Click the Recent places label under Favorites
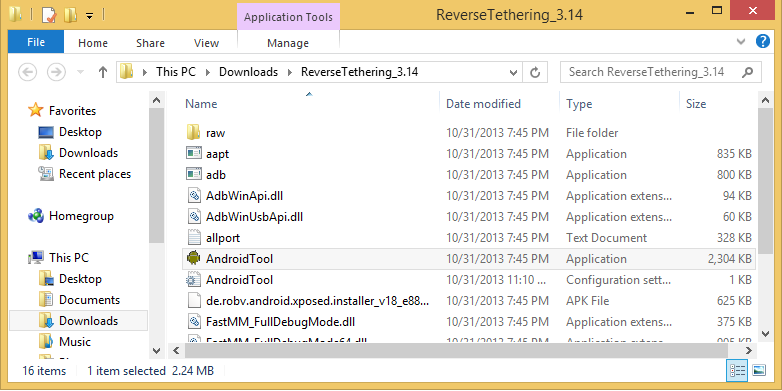This screenshot has width=782, height=391. (95, 174)
